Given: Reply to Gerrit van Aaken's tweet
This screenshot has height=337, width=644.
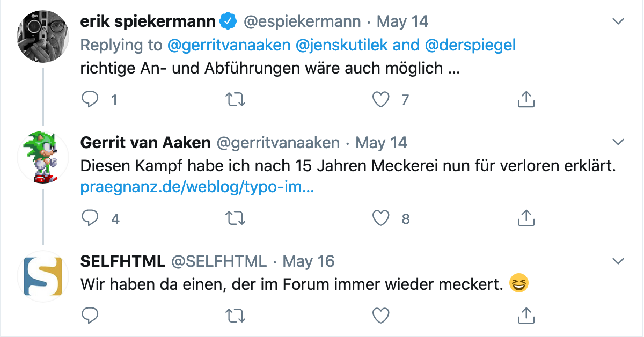Looking at the screenshot, I should (x=90, y=218).
